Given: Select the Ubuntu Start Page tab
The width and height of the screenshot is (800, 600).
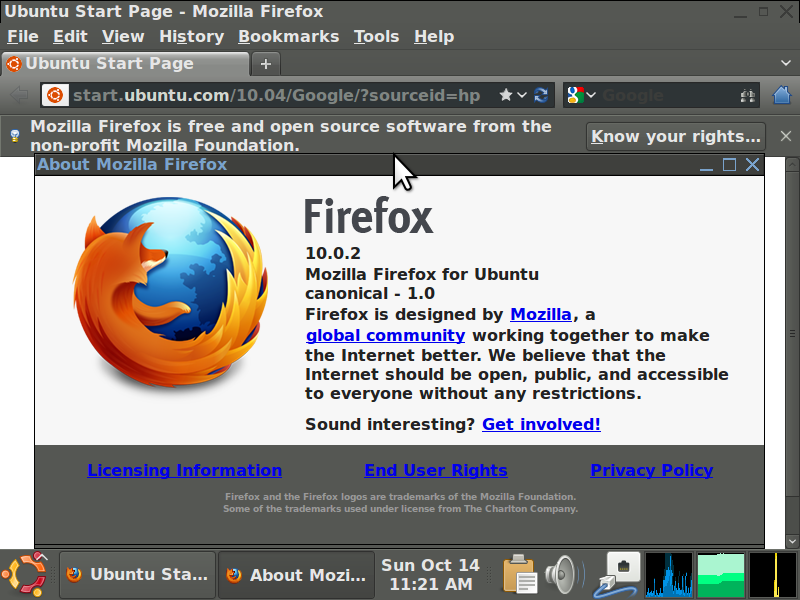Looking at the screenshot, I should [126, 64].
